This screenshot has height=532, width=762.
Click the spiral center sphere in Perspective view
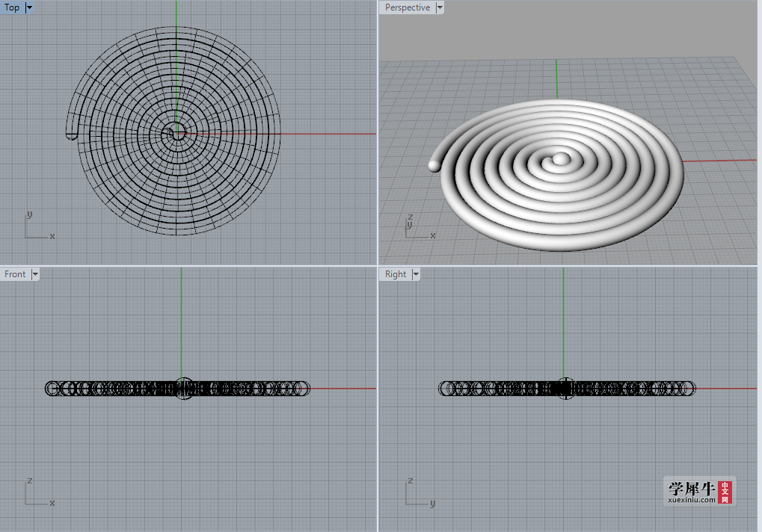[560, 158]
